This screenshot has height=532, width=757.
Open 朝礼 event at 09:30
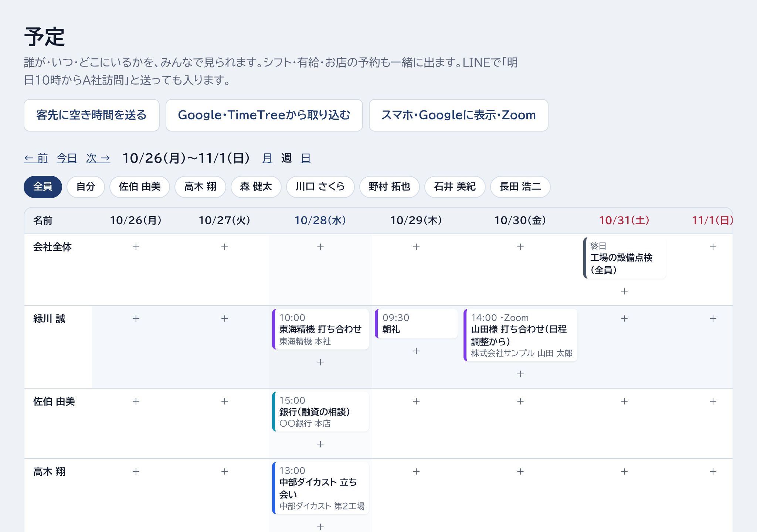pos(416,324)
